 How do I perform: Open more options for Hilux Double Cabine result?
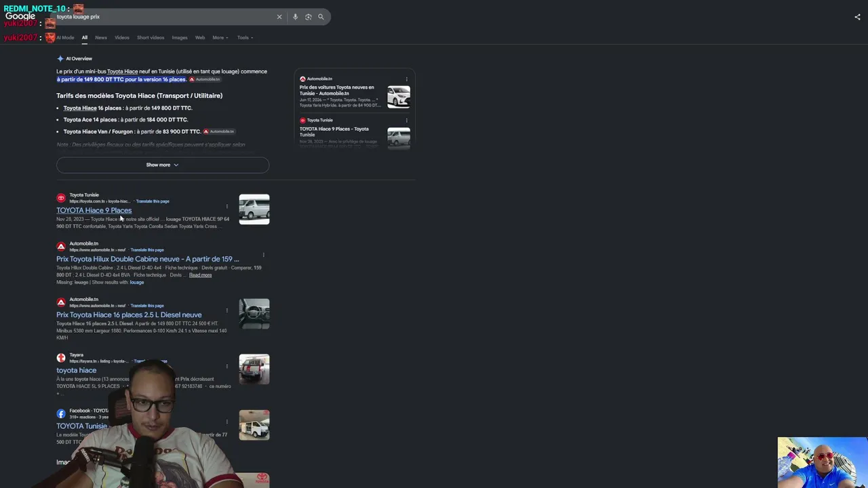[x=263, y=255]
